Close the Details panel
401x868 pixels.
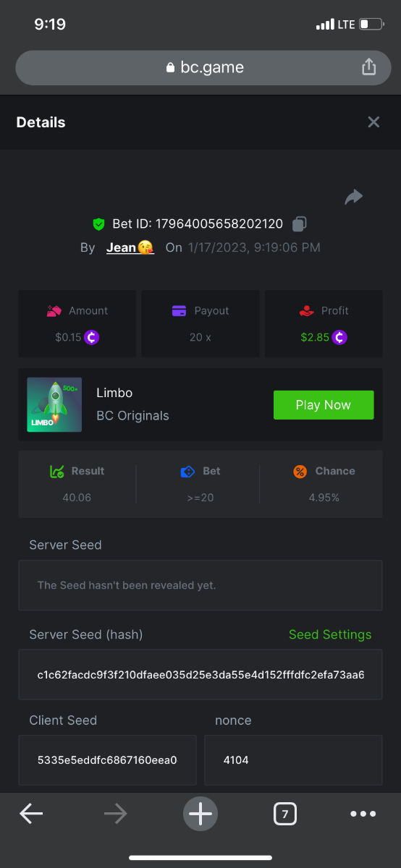(x=373, y=122)
